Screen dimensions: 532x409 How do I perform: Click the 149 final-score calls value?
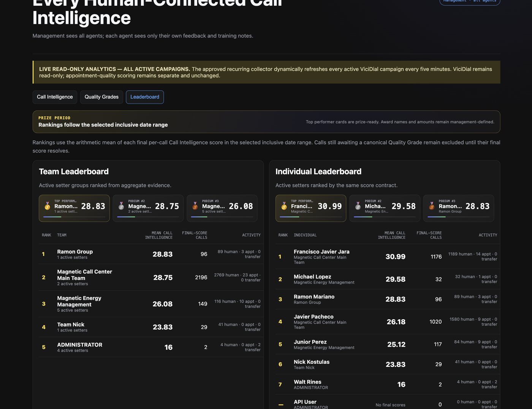tap(203, 304)
